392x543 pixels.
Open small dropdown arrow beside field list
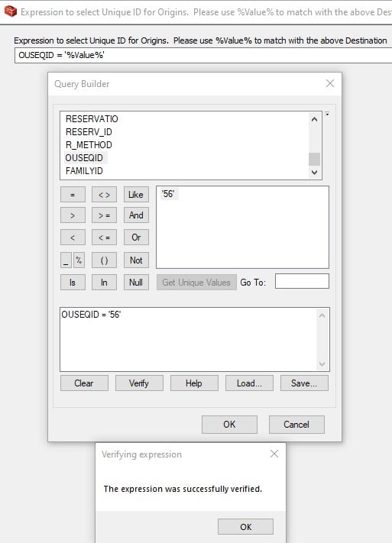(327, 114)
